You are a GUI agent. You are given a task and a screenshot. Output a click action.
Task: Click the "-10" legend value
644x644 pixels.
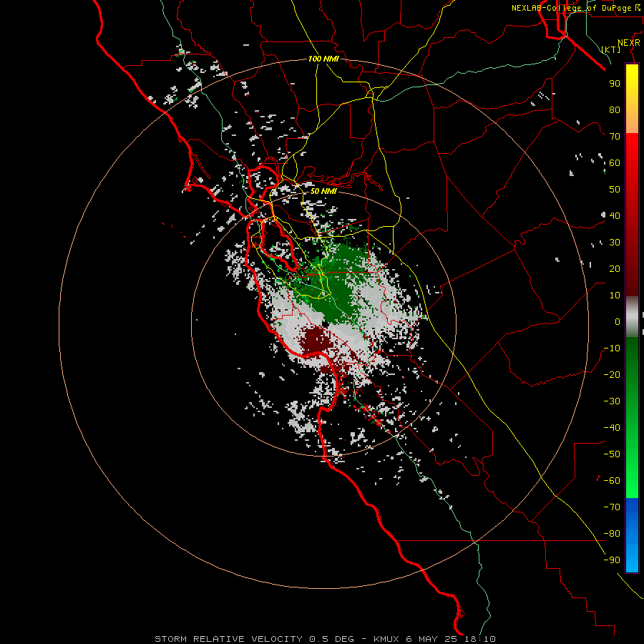click(612, 348)
